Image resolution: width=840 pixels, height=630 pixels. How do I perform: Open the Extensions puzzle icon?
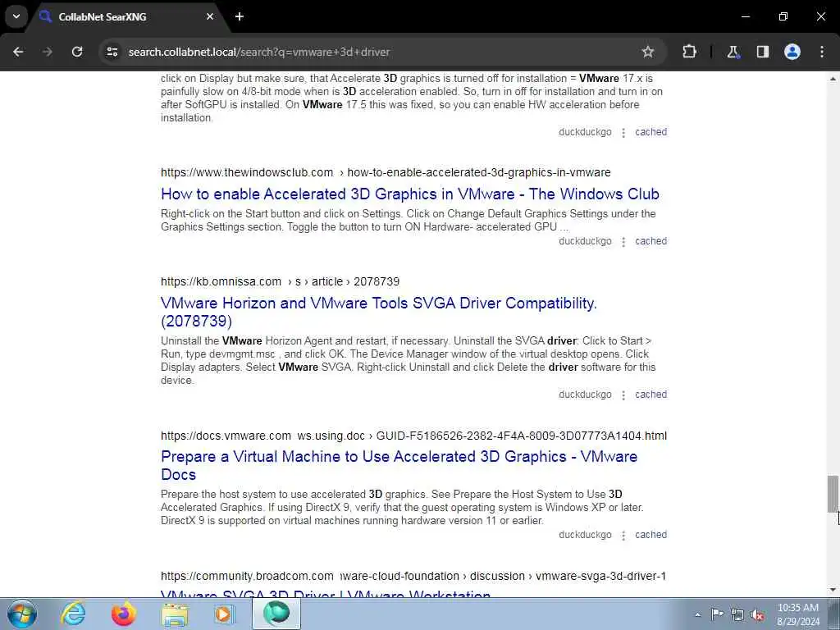coord(689,52)
